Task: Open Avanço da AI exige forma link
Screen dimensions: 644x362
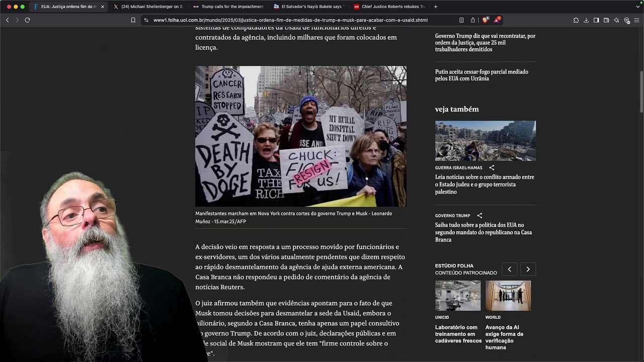Action: (504, 337)
